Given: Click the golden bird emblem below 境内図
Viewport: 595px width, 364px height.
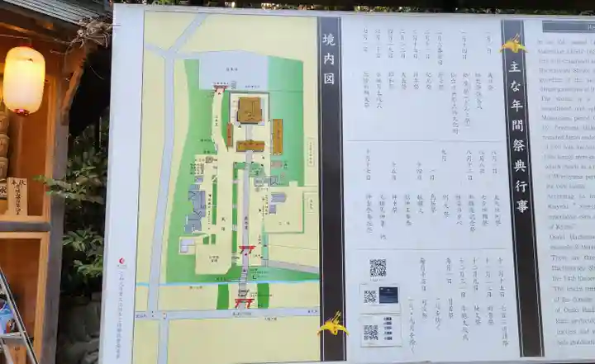Looking at the screenshot, I should pos(332,325).
